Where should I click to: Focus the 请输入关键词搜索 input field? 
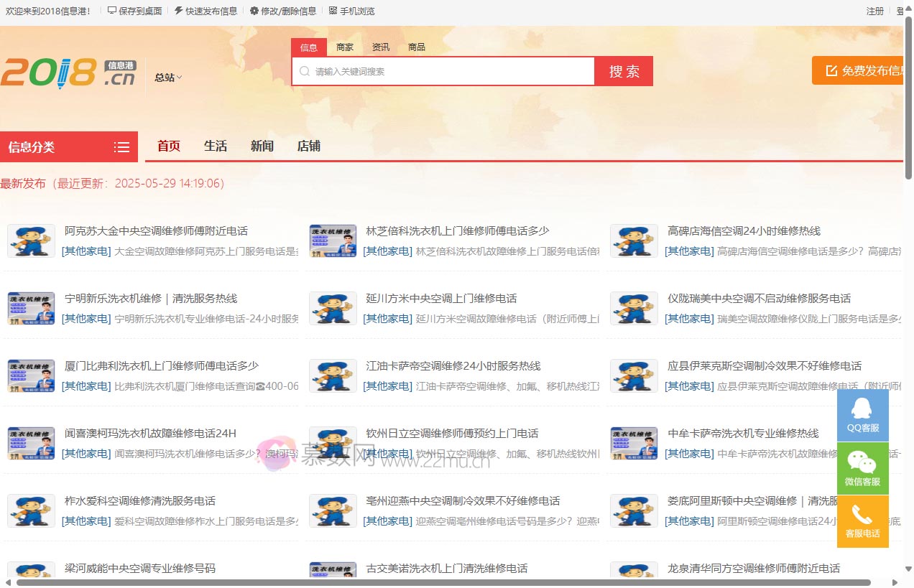(449, 72)
